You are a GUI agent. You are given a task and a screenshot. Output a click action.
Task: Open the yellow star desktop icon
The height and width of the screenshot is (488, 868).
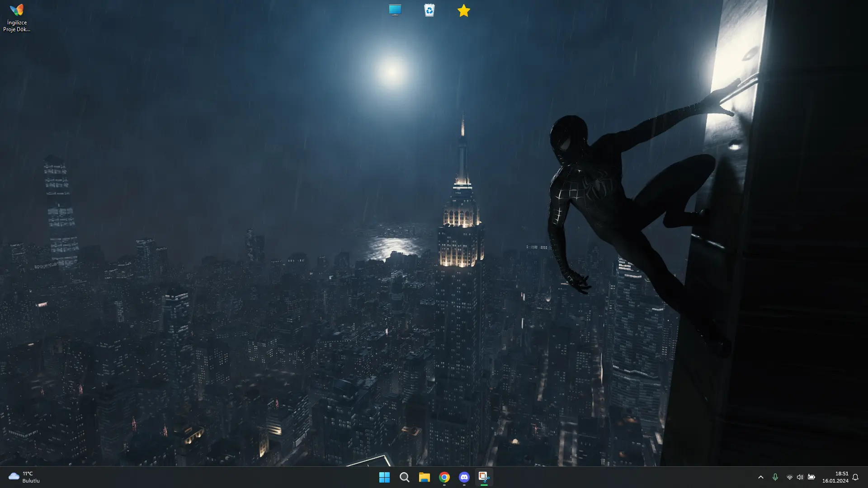pos(464,10)
